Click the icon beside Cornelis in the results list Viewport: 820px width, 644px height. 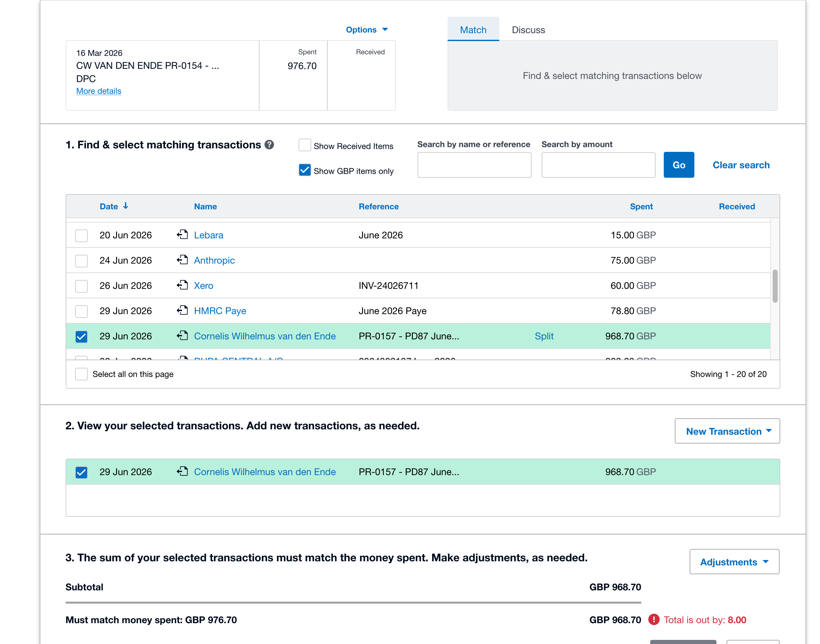coord(182,336)
